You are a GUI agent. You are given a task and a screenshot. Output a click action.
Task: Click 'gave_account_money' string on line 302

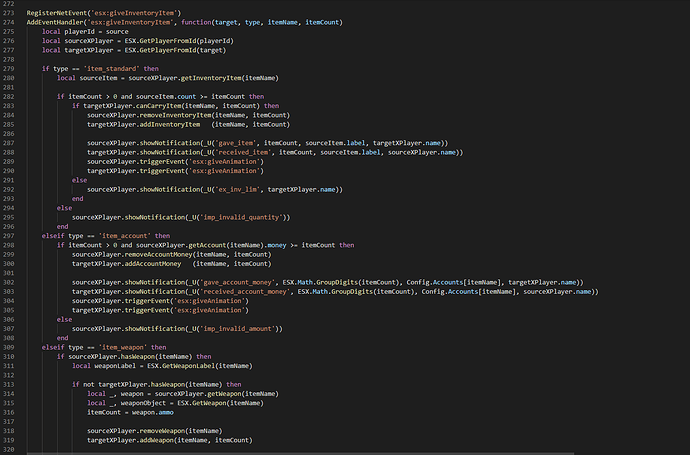click(237, 283)
